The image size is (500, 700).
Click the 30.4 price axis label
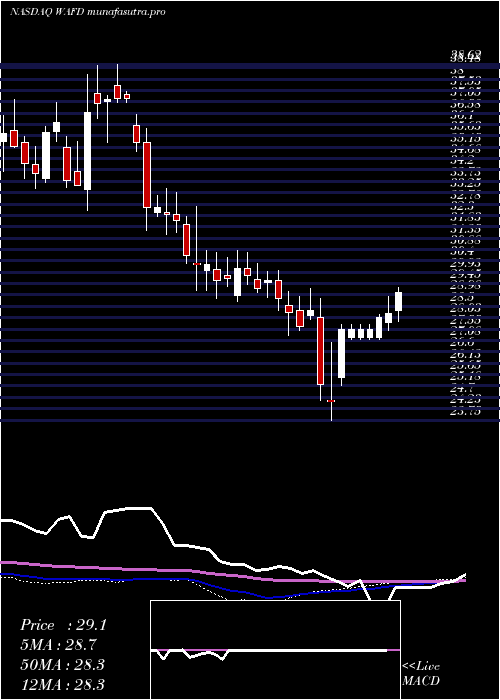click(x=462, y=252)
